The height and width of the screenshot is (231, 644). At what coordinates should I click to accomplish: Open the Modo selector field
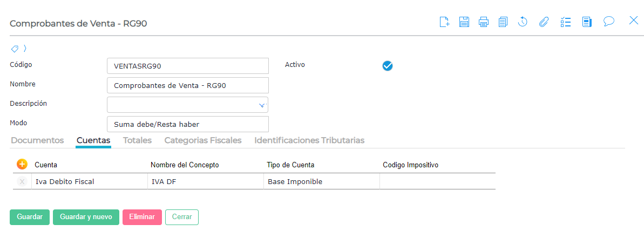tap(187, 124)
